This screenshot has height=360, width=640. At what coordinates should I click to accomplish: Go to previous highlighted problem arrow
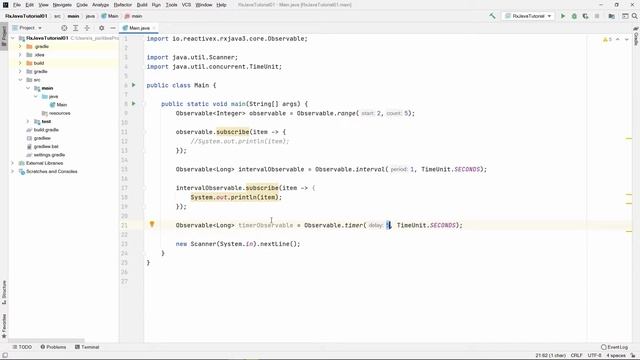(x=618, y=40)
